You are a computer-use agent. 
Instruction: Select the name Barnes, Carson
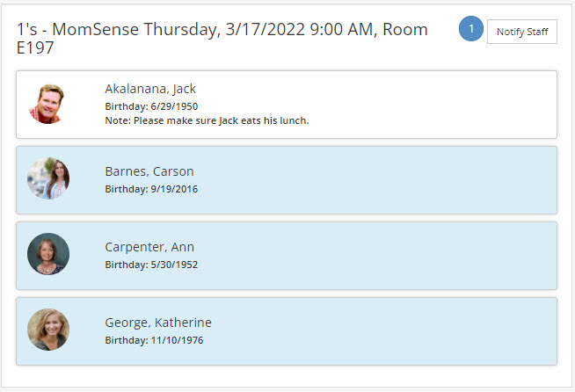point(149,171)
